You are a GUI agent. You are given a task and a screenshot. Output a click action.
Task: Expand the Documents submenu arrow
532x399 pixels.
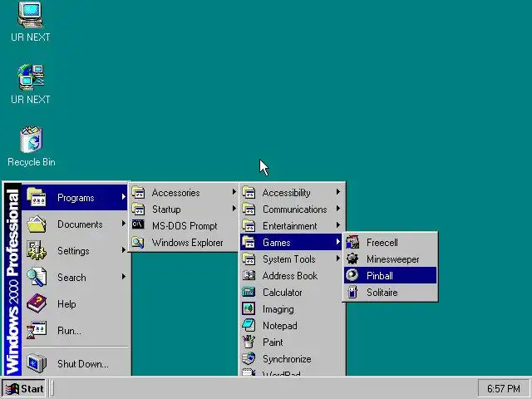124,224
